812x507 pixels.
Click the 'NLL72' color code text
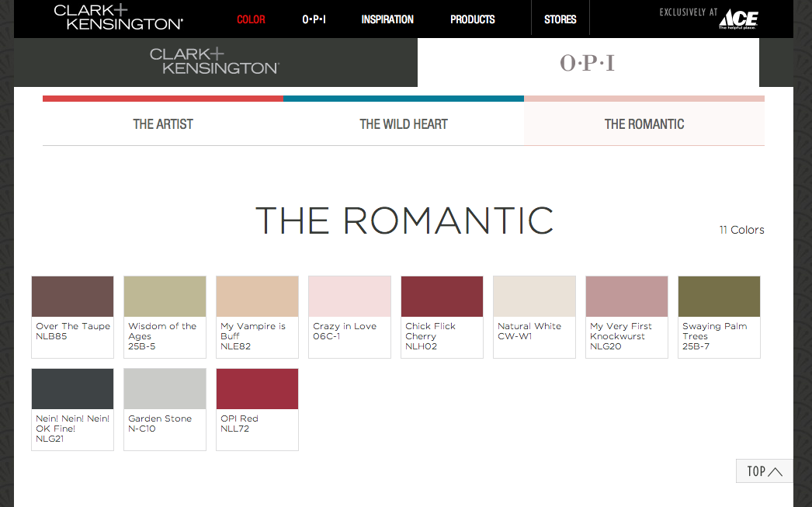(x=234, y=429)
